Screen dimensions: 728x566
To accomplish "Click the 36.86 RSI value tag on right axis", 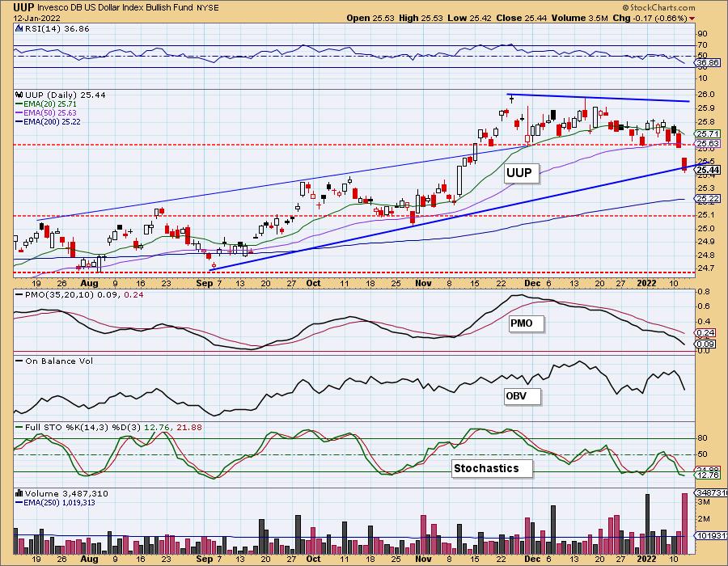I will 709,62.
